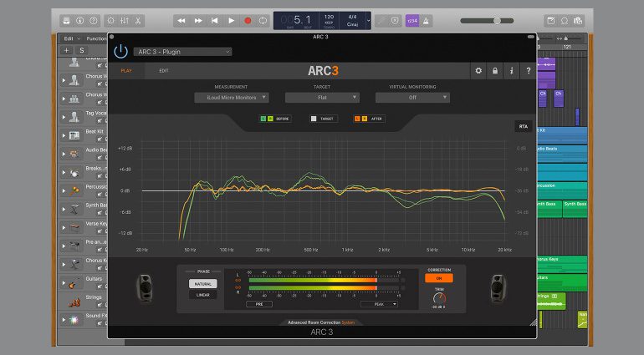Toggle the Correction ON switch

pos(438,278)
